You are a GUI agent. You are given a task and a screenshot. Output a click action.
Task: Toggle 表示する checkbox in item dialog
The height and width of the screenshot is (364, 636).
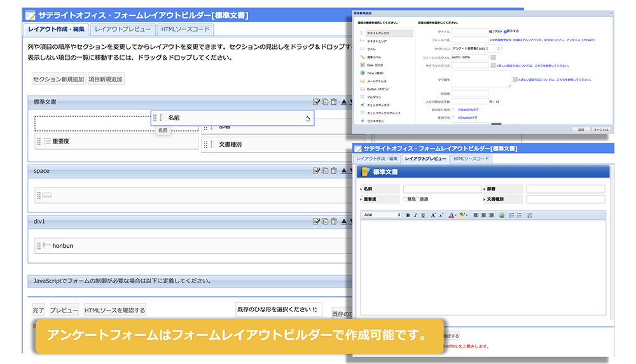[x=506, y=31]
